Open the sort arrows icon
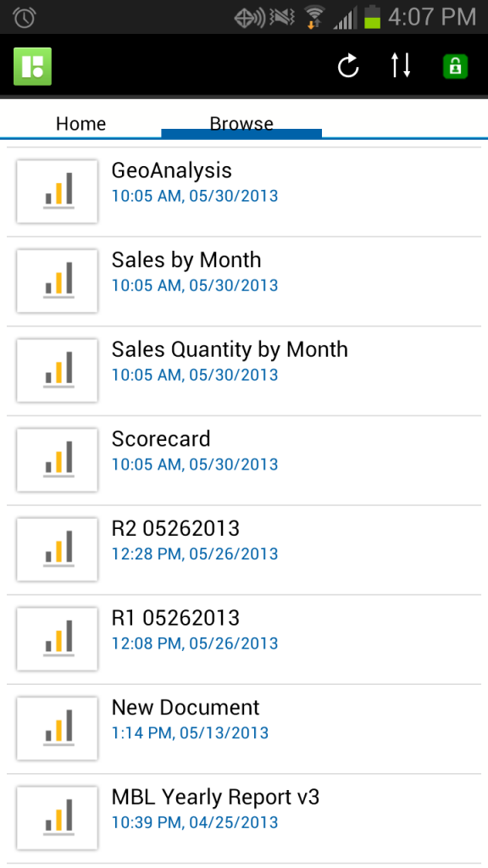This screenshot has width=488, height=868. tap(401, 66)
